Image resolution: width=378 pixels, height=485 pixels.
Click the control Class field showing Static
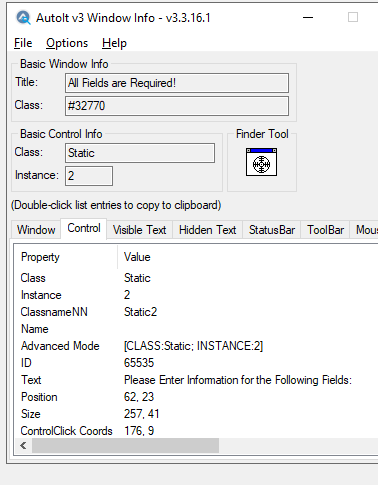point(140,153)
